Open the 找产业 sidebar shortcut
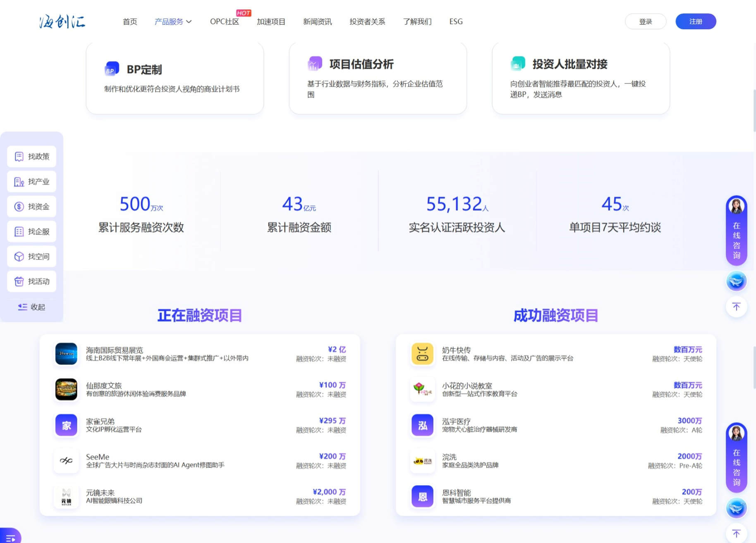 click(x=32, y=182)
